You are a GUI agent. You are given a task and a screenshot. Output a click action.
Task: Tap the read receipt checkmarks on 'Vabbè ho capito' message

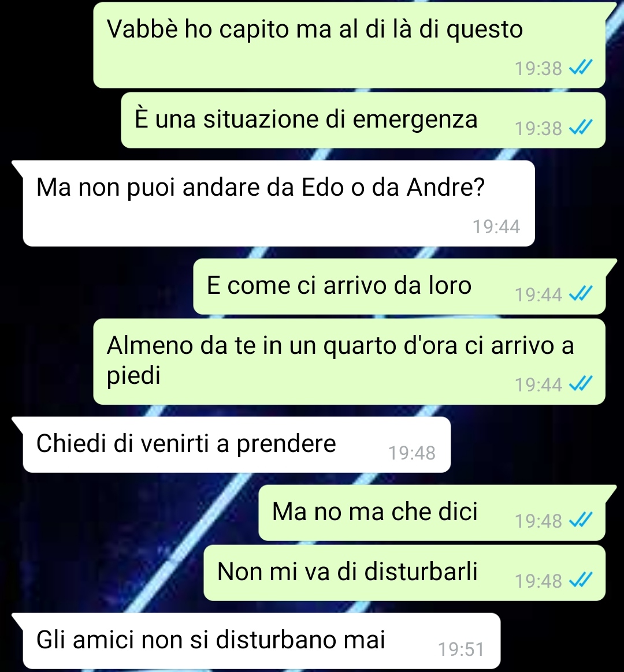580,68
